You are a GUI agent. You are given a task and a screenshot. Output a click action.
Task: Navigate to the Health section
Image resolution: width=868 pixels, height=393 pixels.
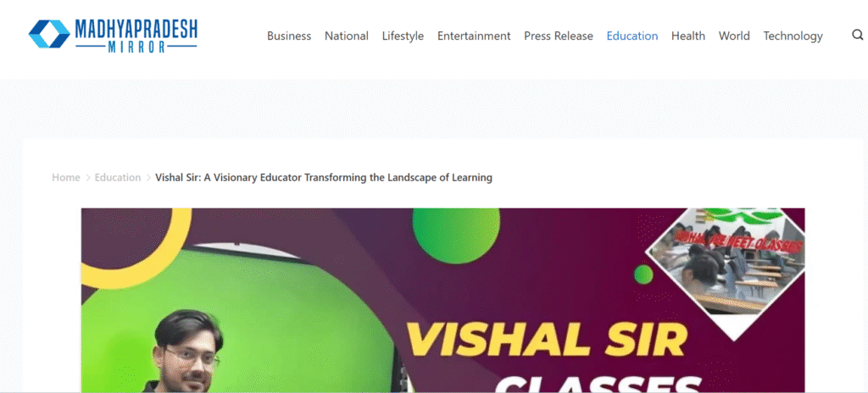point(688,36)
